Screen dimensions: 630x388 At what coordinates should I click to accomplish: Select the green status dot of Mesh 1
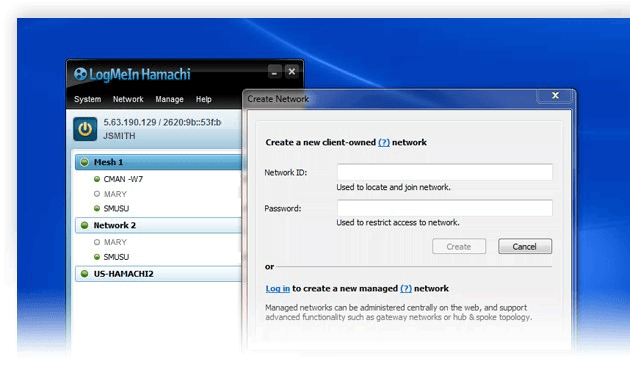point(84,162)
